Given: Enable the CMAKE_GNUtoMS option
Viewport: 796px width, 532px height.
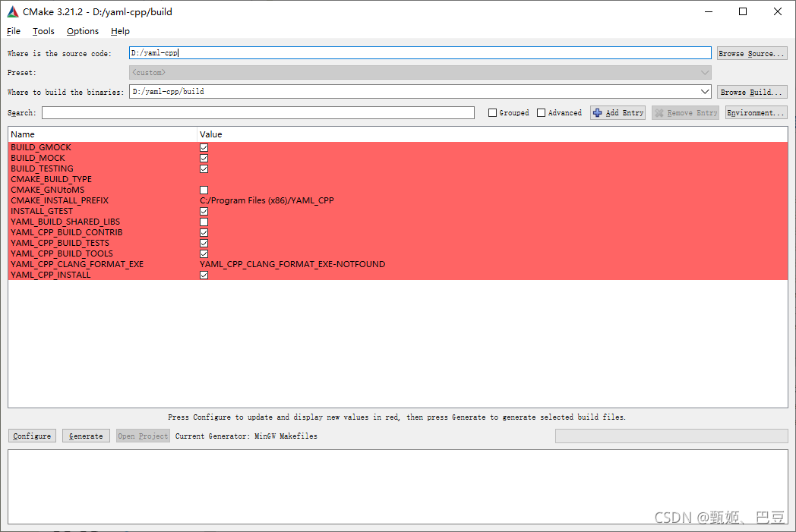Looking at the screenshot, I should (203, 190).
